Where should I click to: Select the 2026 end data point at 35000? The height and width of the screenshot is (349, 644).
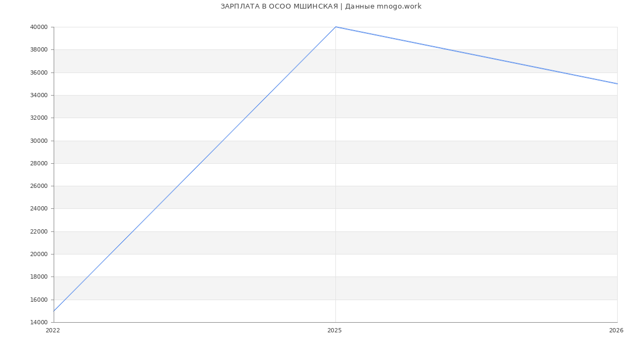(x=617, y=84)
